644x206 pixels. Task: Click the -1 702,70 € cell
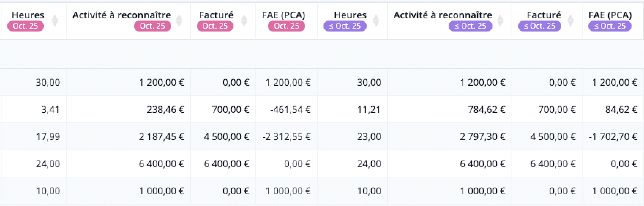pyautogui.click(x=613, y=137)
